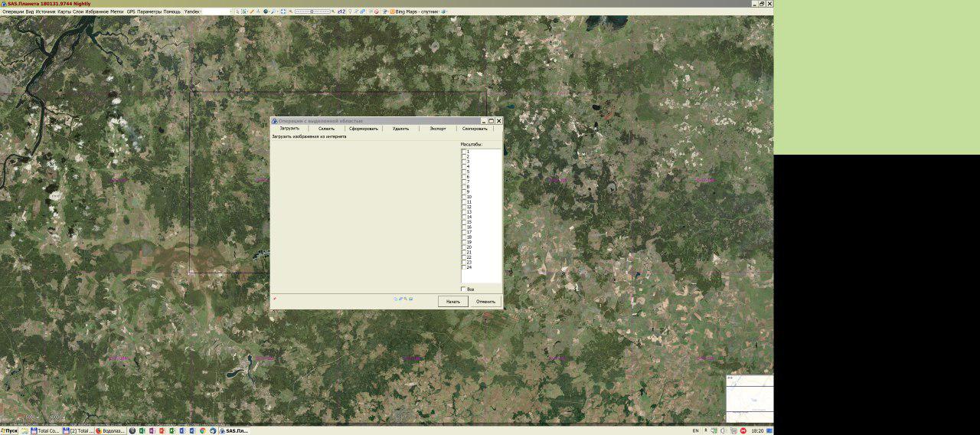
Task: Click the zoom-out magnifier beside zoom slider
Action: coord(291,11)
